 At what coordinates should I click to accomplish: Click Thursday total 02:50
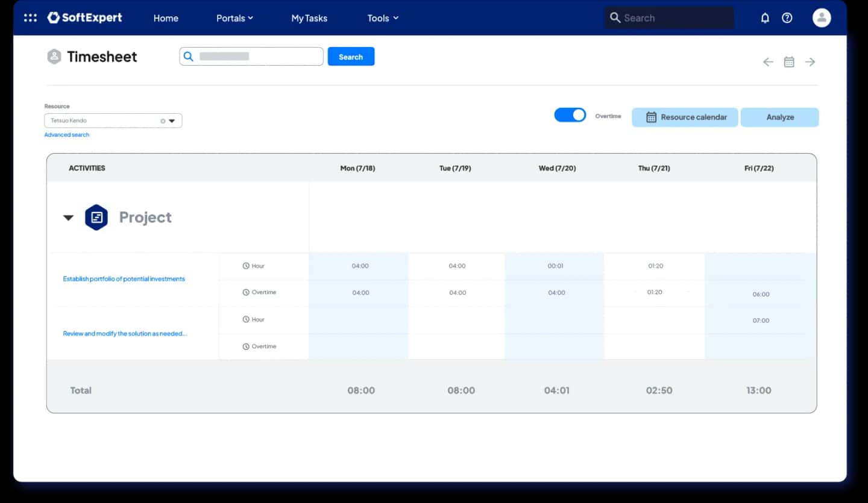coord(659,390)
